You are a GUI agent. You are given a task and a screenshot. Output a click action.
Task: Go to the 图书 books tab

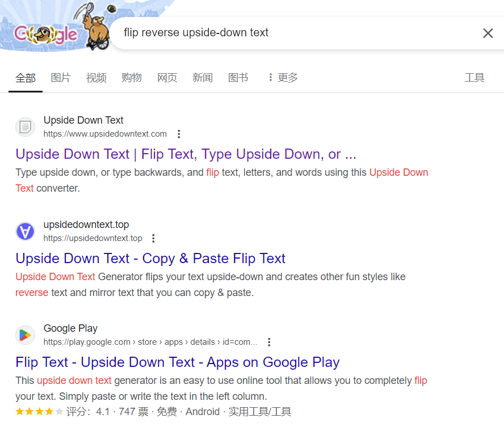coord(238,78)
